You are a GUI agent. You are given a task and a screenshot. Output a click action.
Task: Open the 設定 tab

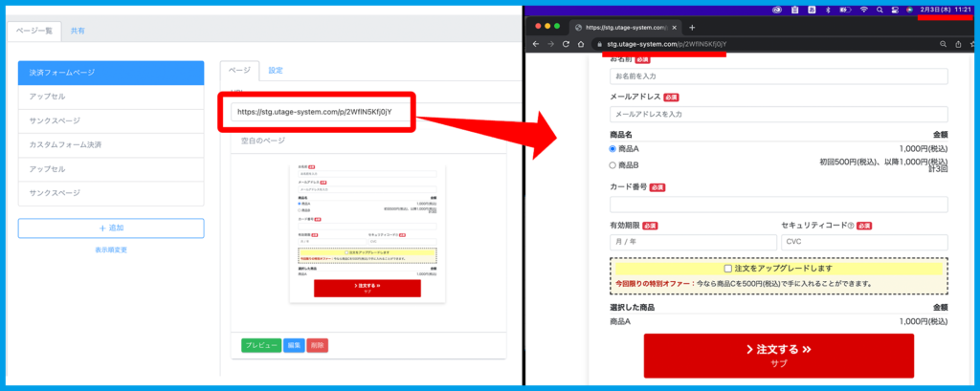click(276, 70)
